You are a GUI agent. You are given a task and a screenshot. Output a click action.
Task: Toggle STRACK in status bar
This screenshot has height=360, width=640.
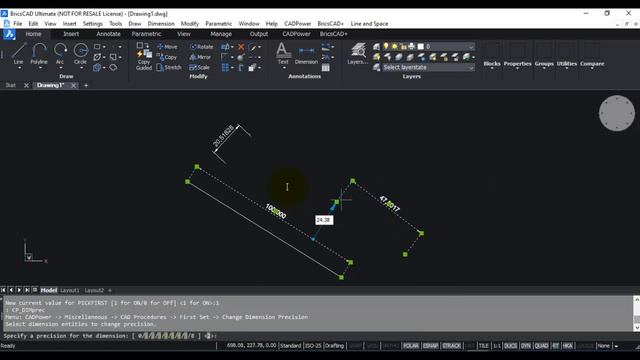coord(451,346)
